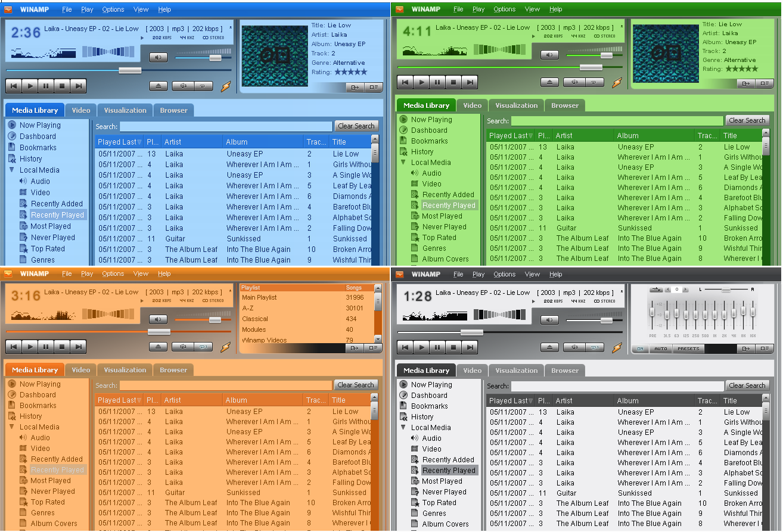Mute audio in the orange Winamp window
Screen dimensions: 783x532
(x=159, y=319)
